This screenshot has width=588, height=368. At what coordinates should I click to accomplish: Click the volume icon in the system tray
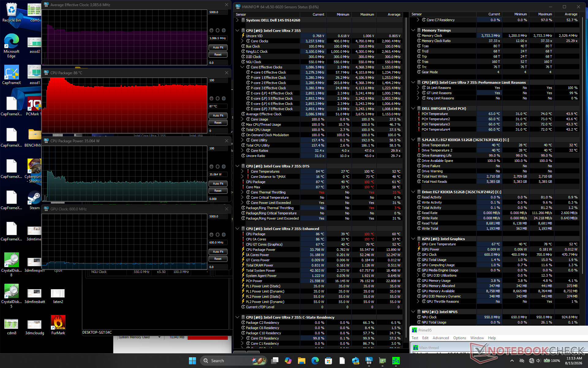click(538, 361)
